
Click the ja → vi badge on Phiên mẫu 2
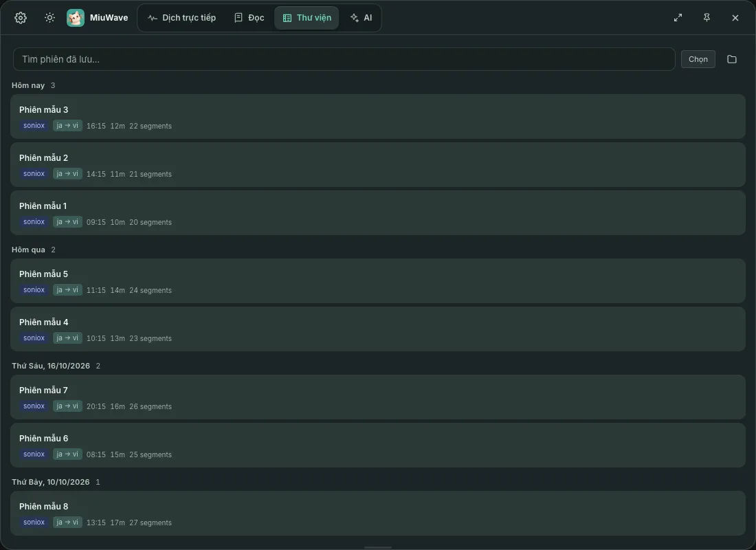click(x=67, y=174)
